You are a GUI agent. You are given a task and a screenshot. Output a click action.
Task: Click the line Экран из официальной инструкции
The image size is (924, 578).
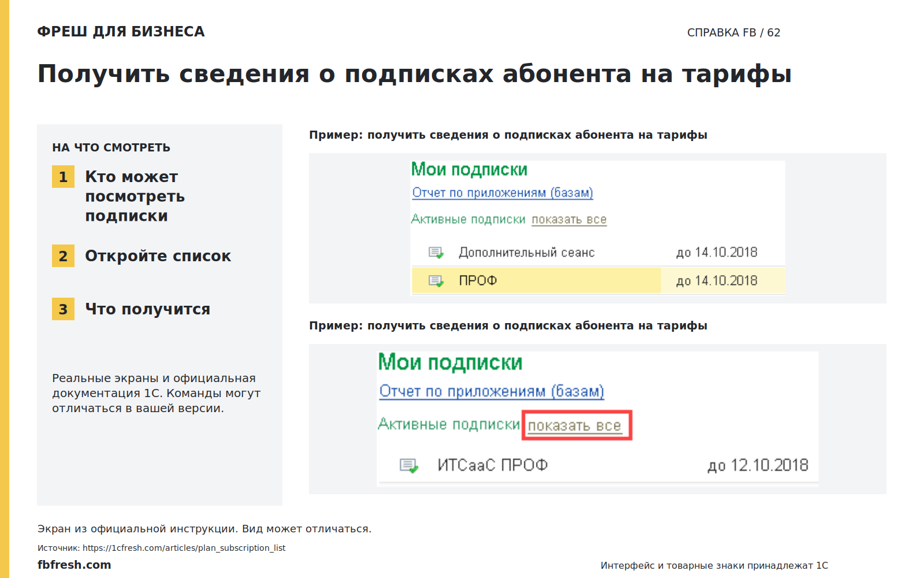tap(204, 529)
